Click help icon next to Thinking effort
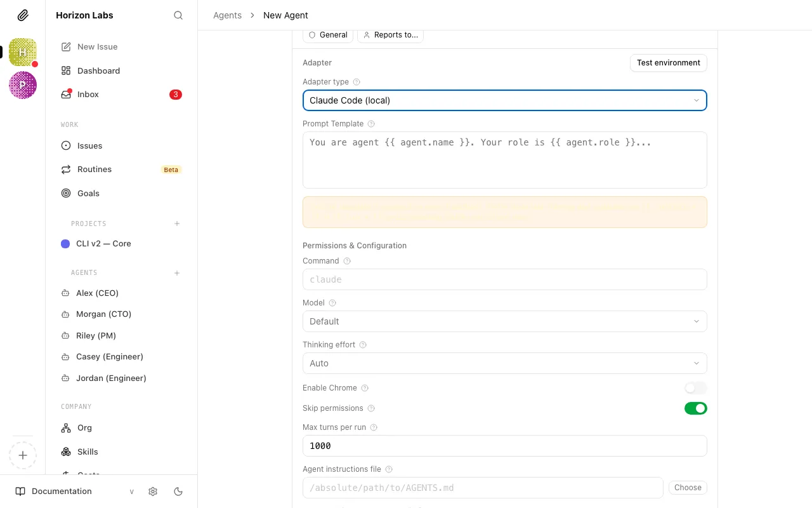 tap(363, 345)
